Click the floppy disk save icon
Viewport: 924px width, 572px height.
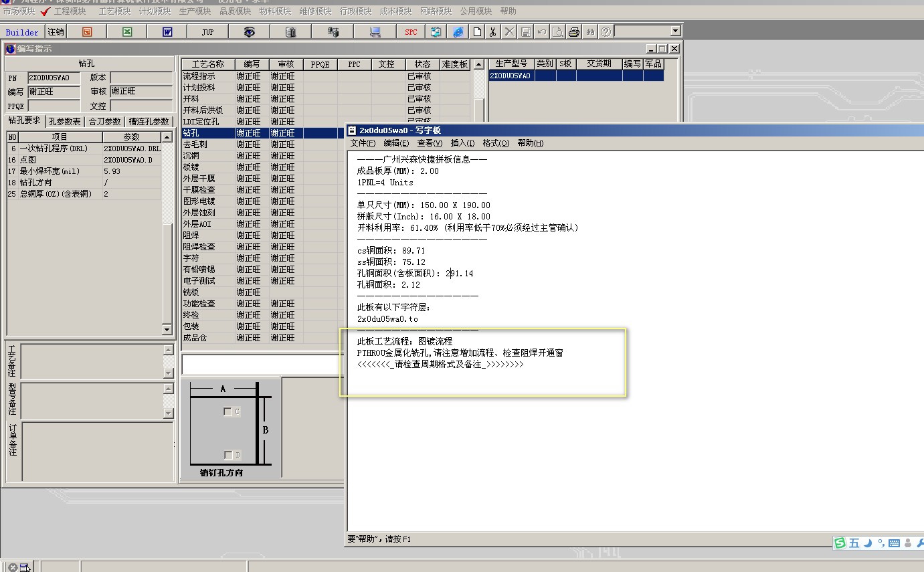(x=526, y=31)
